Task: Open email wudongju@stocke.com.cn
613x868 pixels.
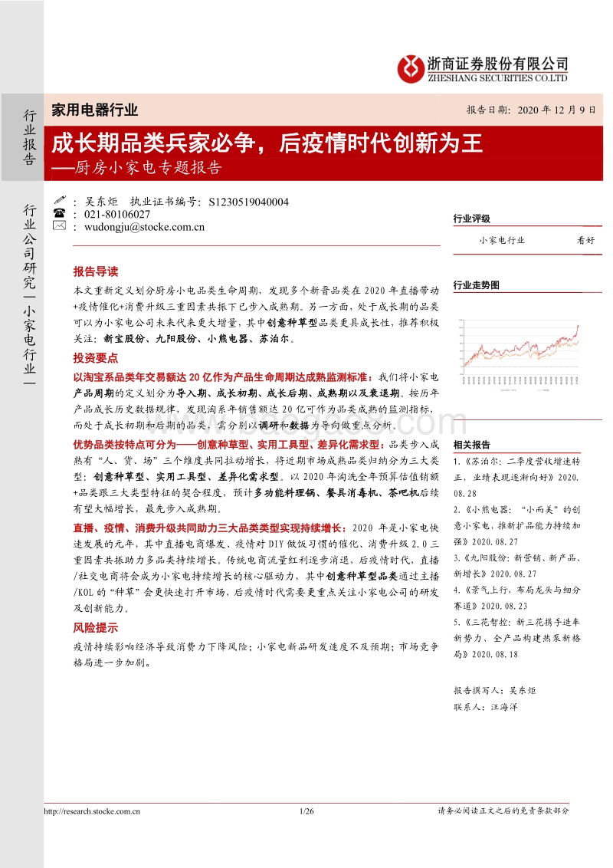Action: [144, 227]
